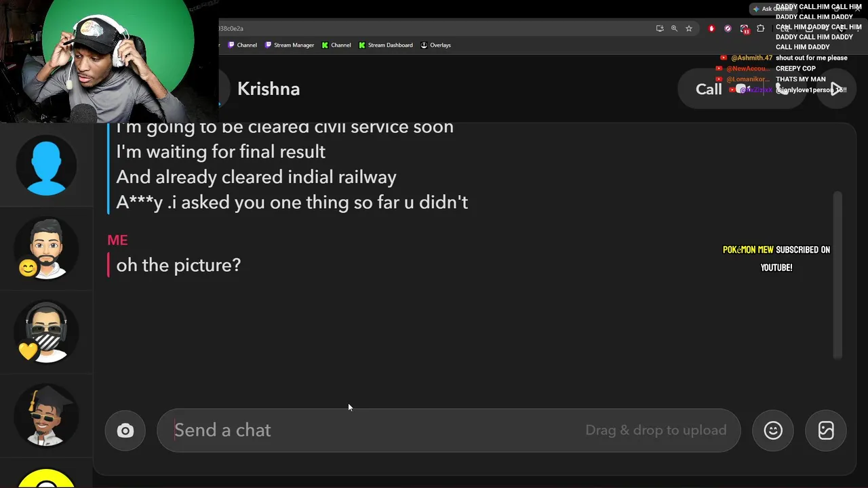Click the browser zoom magnifier icon
Viewport: 868px width, 488px height.
click(674, 28)
